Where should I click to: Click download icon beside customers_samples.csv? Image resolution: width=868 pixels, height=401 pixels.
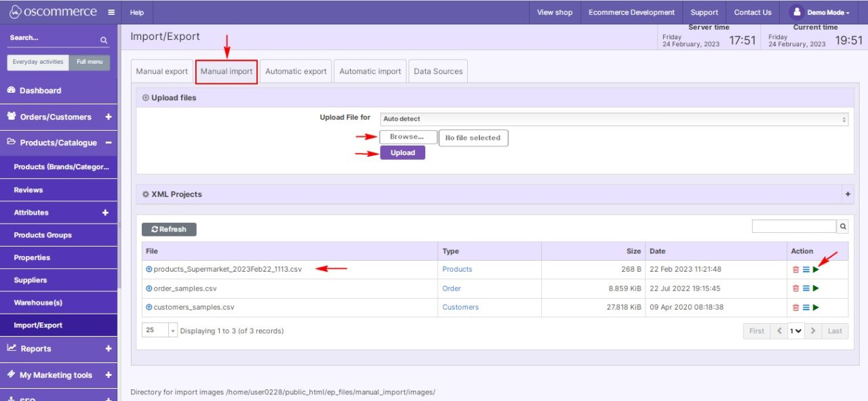[x=149, y=307]
